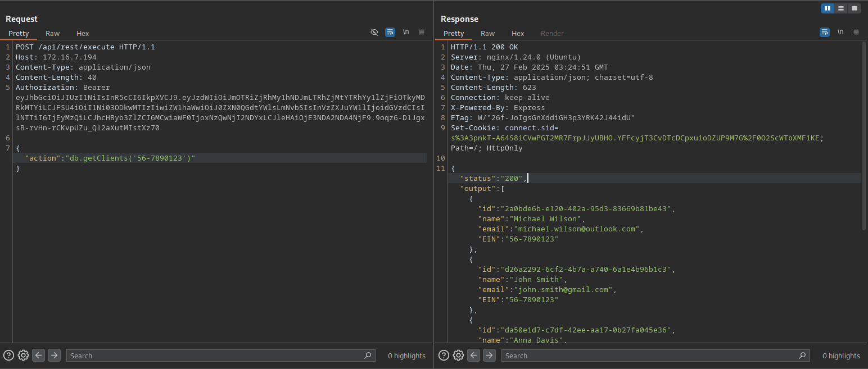Switch to Raw tab in Request panel

[53, 34]
